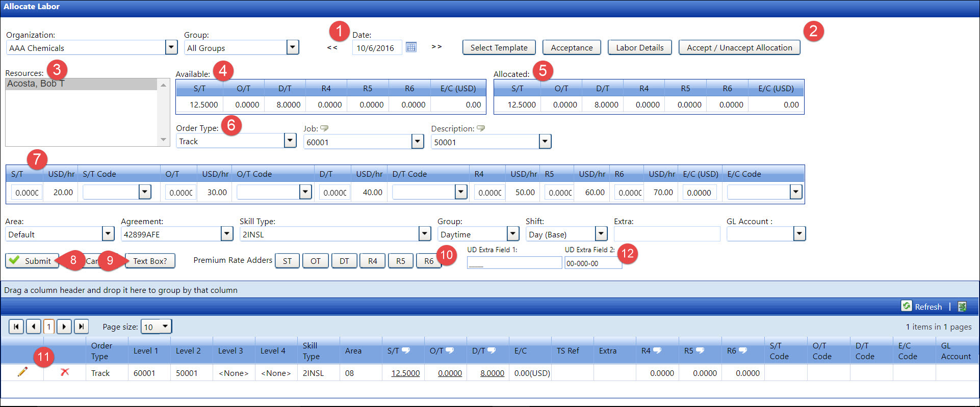980x407 pixels.
Task: Open the Skill Type dropdown
Action: tap(425, 234)
